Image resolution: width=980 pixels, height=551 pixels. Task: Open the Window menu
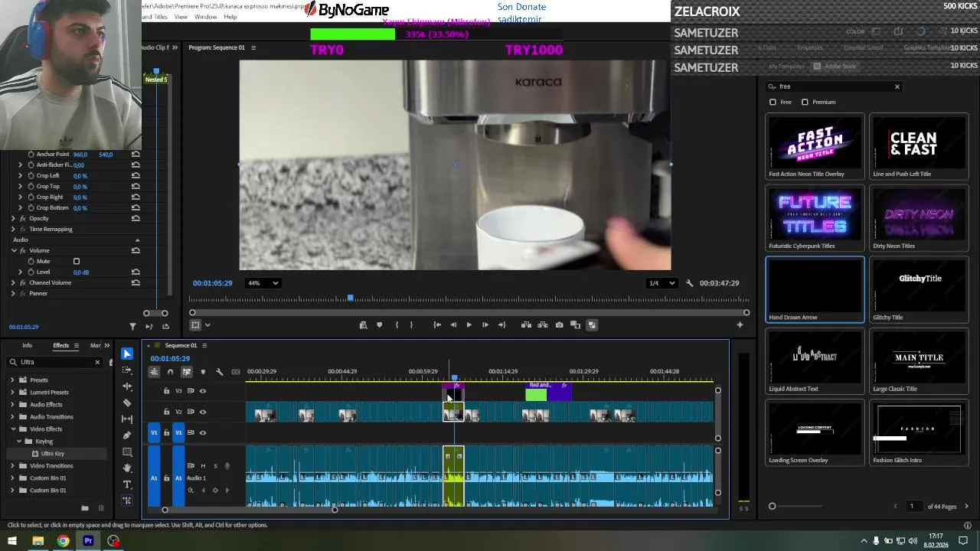tap(205, 17)
